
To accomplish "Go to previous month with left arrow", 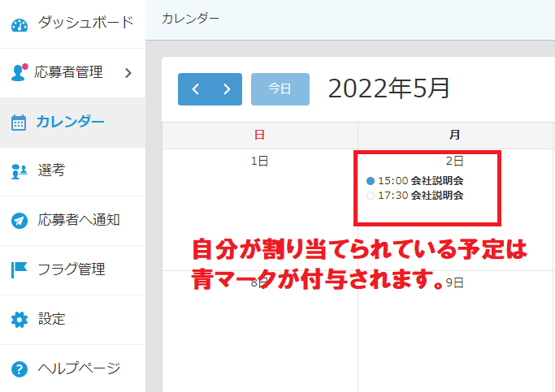I will click(194, 89).
